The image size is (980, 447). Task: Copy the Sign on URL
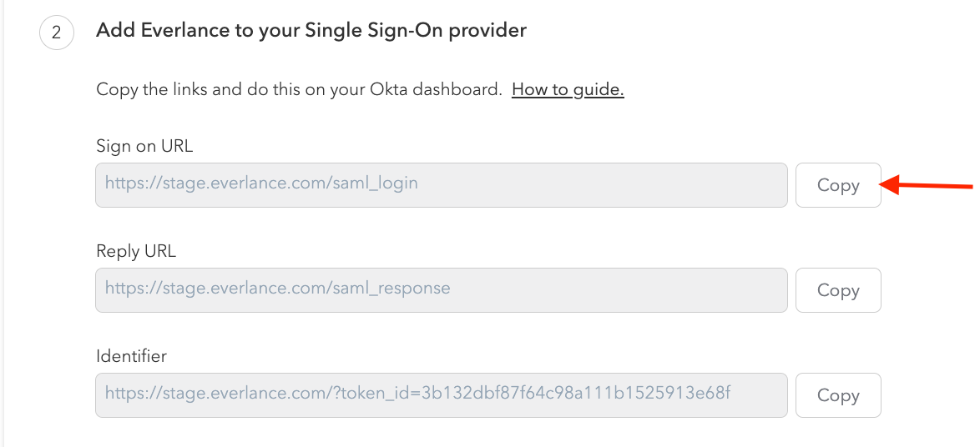pyautogui.click(x=838, y=185)
